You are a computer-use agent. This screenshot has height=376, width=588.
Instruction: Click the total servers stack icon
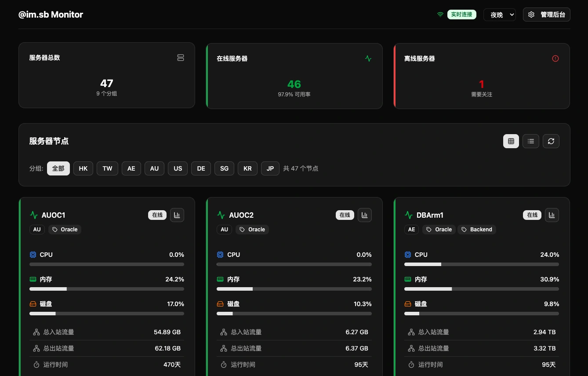[181, 58]
